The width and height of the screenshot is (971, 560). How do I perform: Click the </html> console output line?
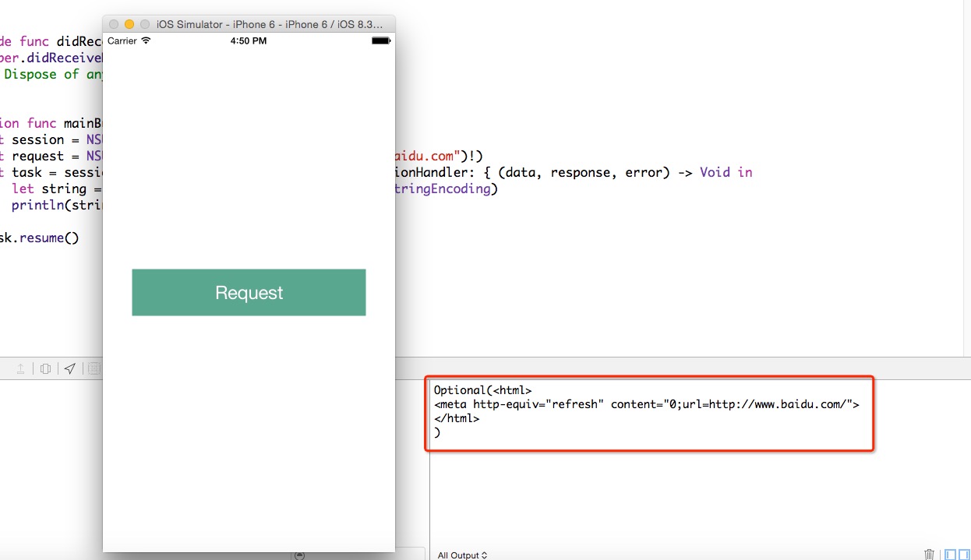click(x=457, y=418)
